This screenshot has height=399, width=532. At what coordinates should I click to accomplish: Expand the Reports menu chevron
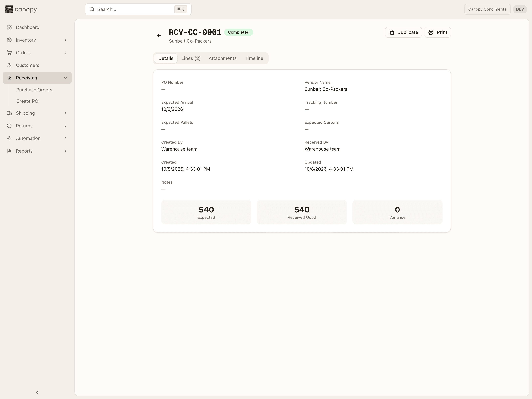tap(65, 151)
